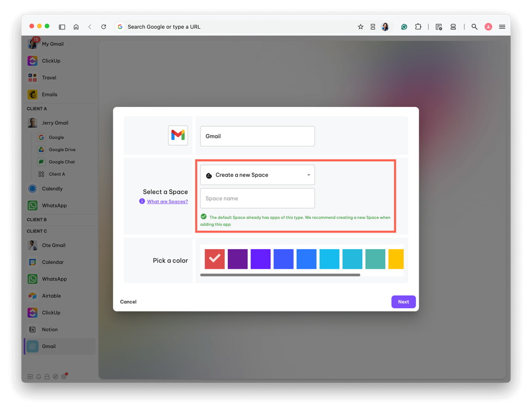Click inside the Space name field
This screenshot has height=411, width=532.
257,198
